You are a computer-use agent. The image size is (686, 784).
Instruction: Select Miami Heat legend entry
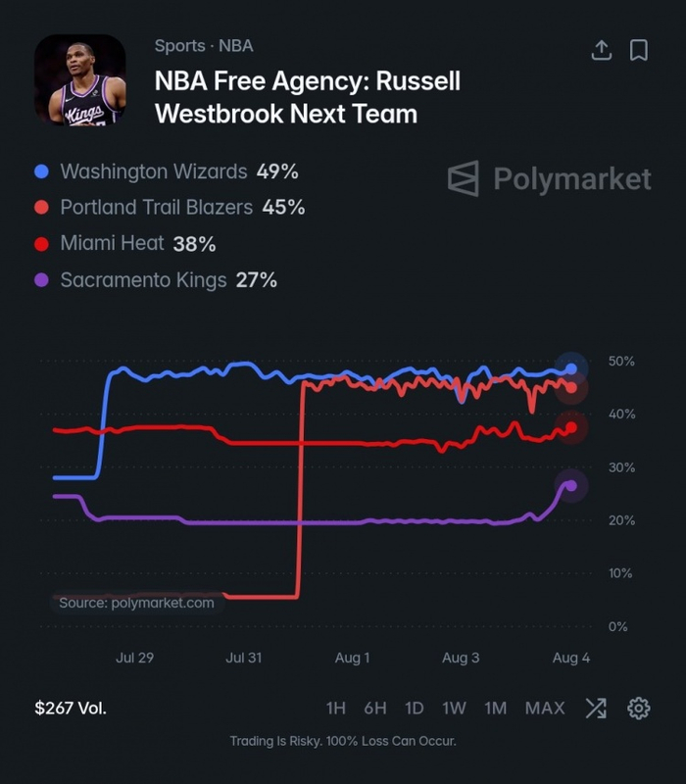point(125,243)
